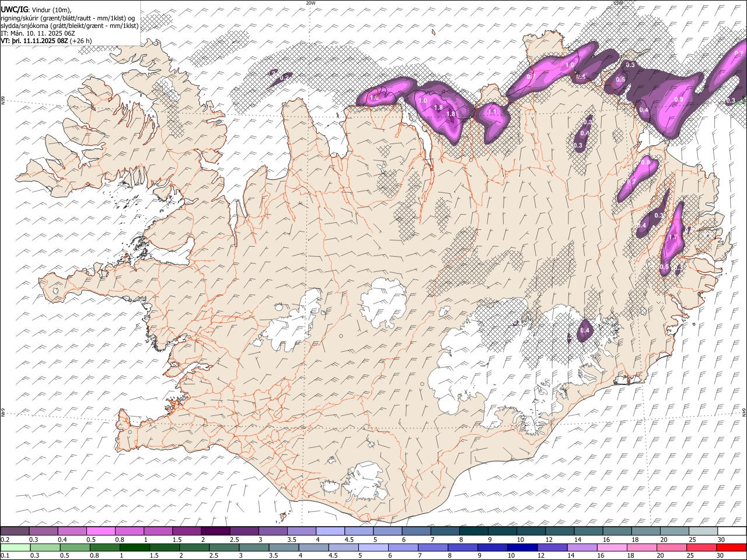The height and width of the screenshot is (560, 747).
Task: Pick the dark purple swatch between 2 and 2.5
Action: point(215,531)
